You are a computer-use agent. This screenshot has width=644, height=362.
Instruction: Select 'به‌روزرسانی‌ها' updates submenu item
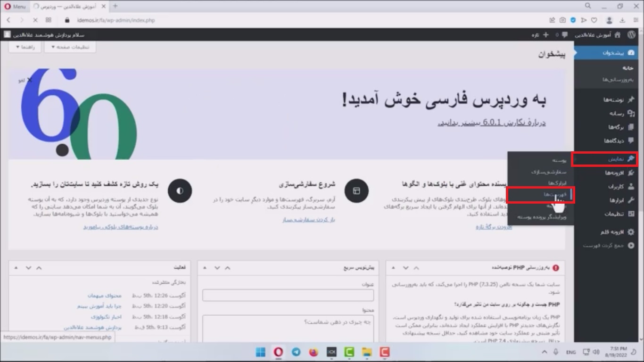point(618,79)
